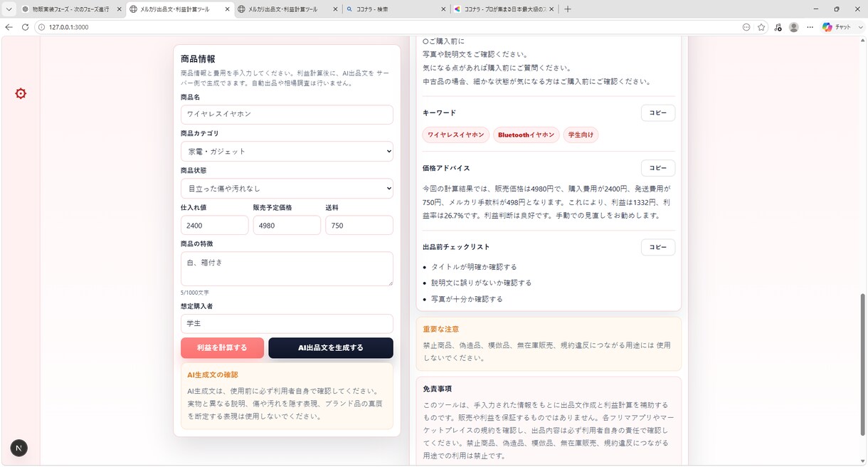Focus the 想定購入者 input field
The width and height of the screenshot is (868, 467).
pos(287,324)
